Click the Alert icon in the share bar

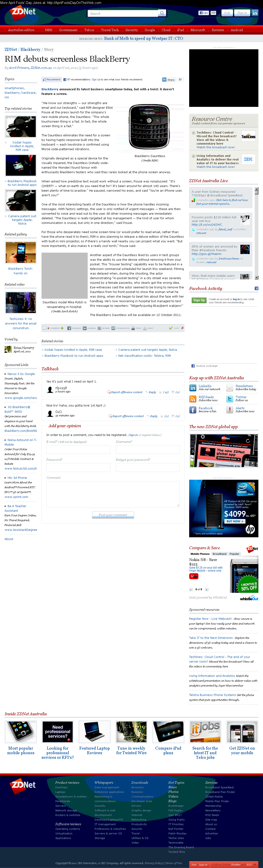click(145, 328)
